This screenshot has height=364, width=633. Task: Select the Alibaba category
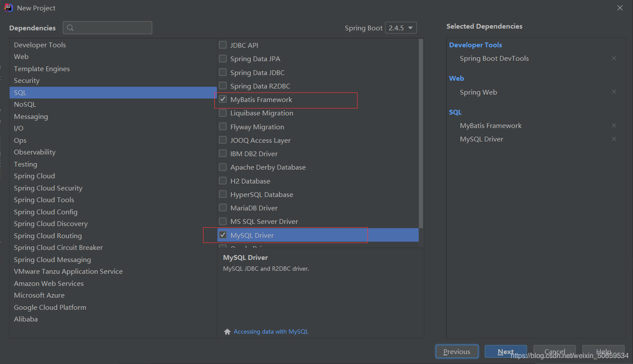[113, 319]
